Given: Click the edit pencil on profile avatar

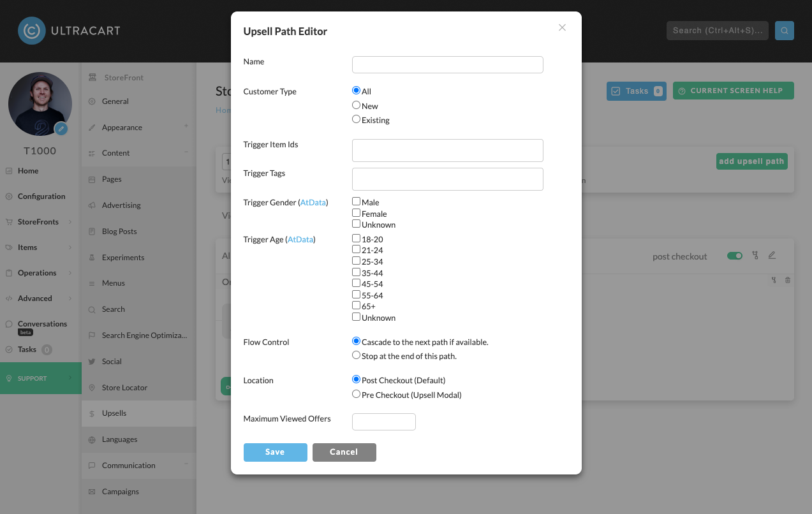Looking at the screenshot, I should pyautogui.click(x=61, y=129).
